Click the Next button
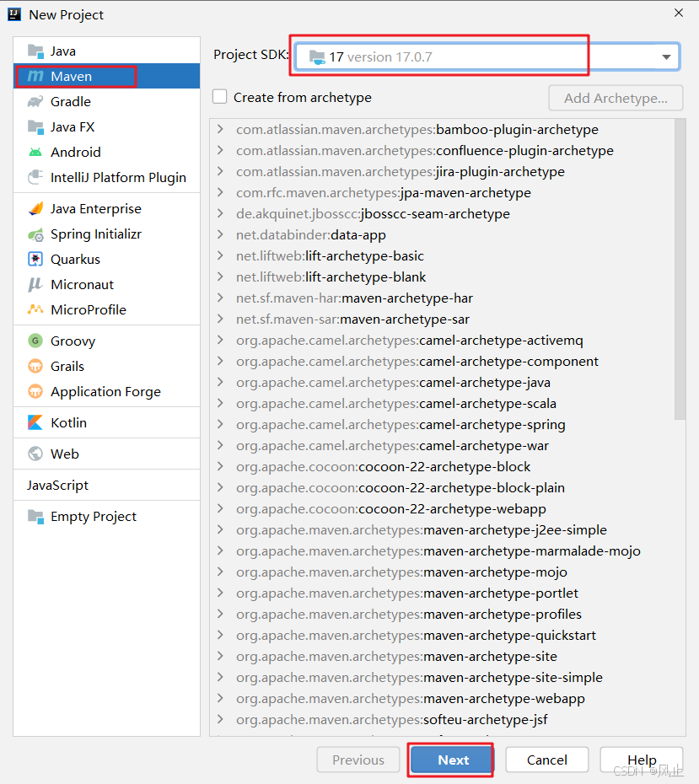 pos(453,760)
